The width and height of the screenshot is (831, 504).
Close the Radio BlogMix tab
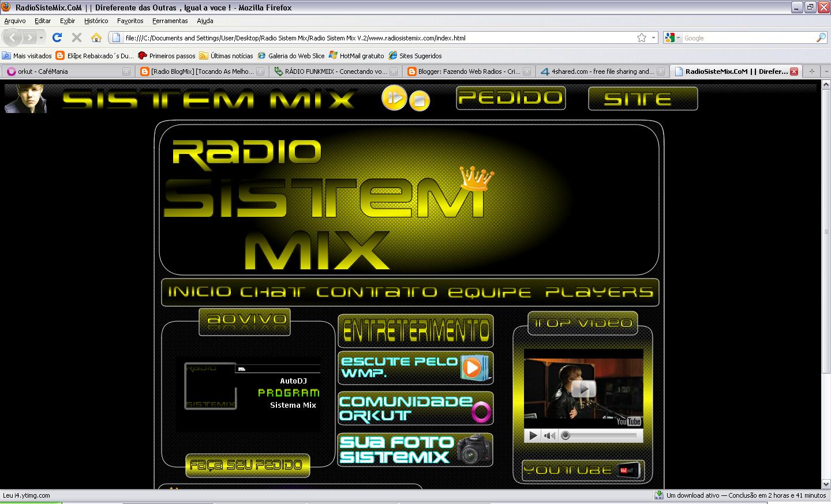pos(260,72)
